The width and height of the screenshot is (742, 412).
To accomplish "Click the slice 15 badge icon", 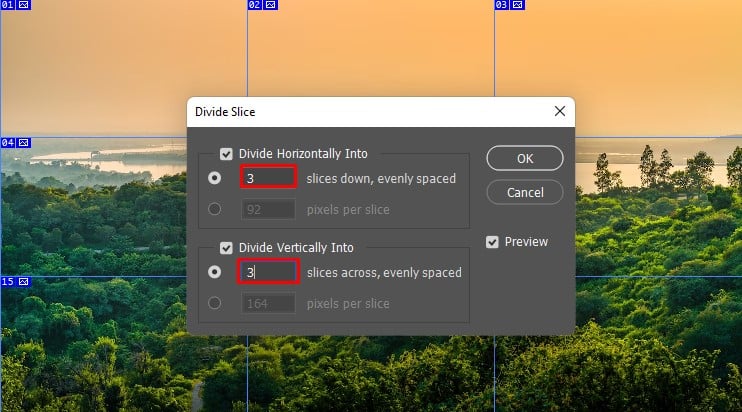I will pos(24,281).
